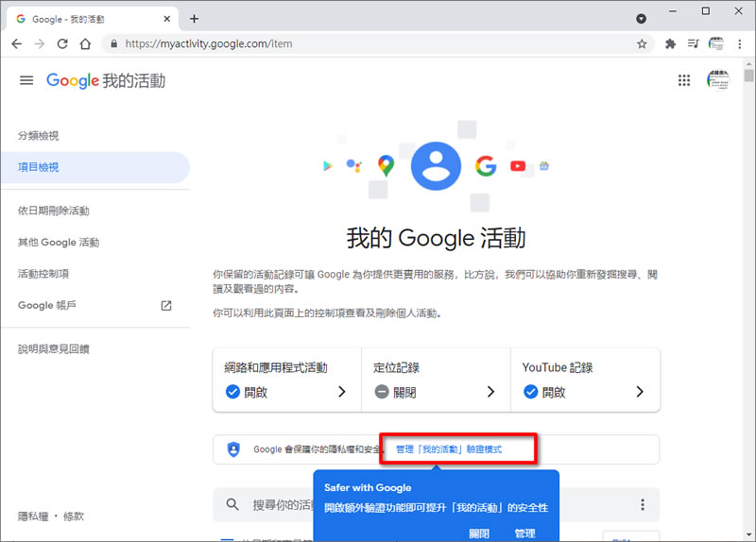Click the Google Assistant icon

pyautogui.click(x=354, y=166)
